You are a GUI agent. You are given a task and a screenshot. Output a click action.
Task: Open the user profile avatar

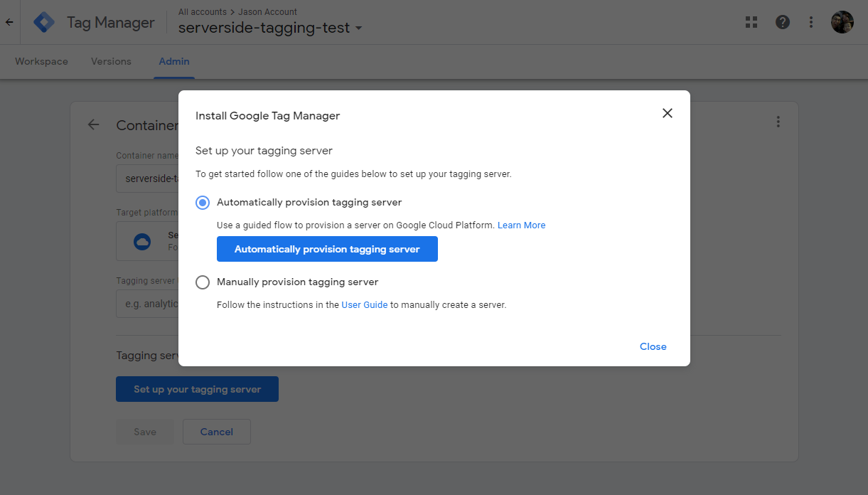click(842, 22)
